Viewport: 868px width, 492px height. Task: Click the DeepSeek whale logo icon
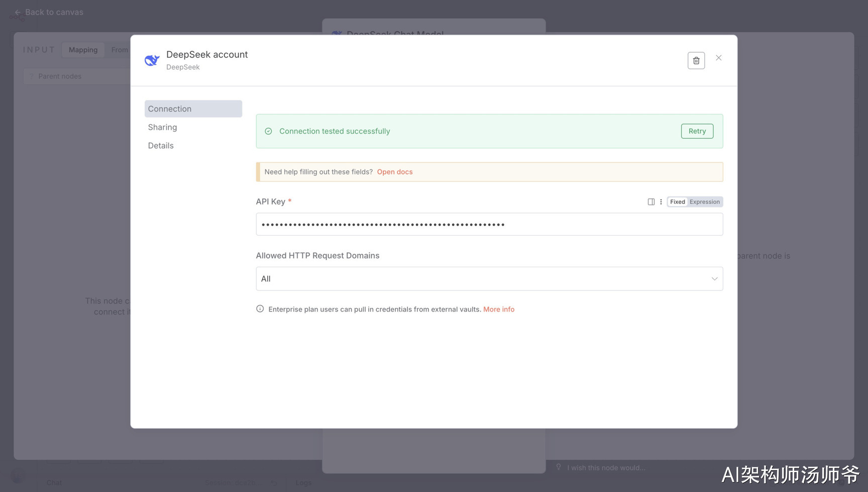(x=152, y=60)
